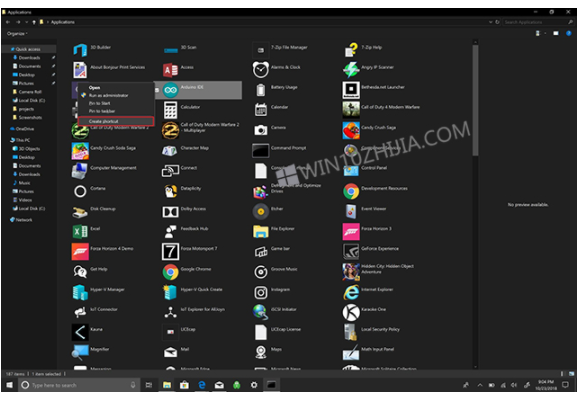Select the 3D Builder app icon

(80, 50)
